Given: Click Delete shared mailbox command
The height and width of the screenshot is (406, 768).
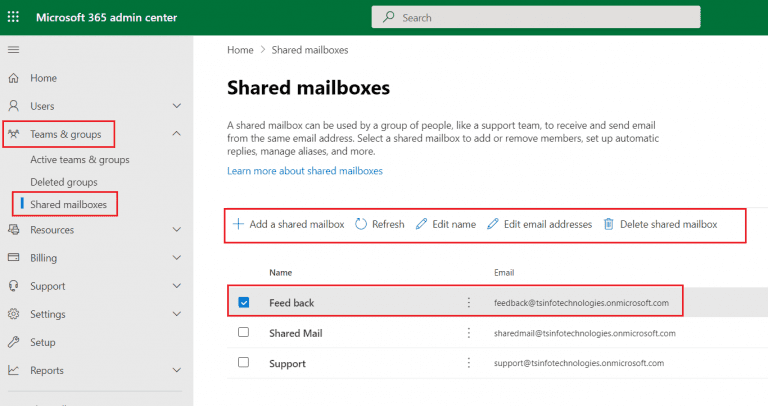Looking at the screenshot, I should (669, 224).
